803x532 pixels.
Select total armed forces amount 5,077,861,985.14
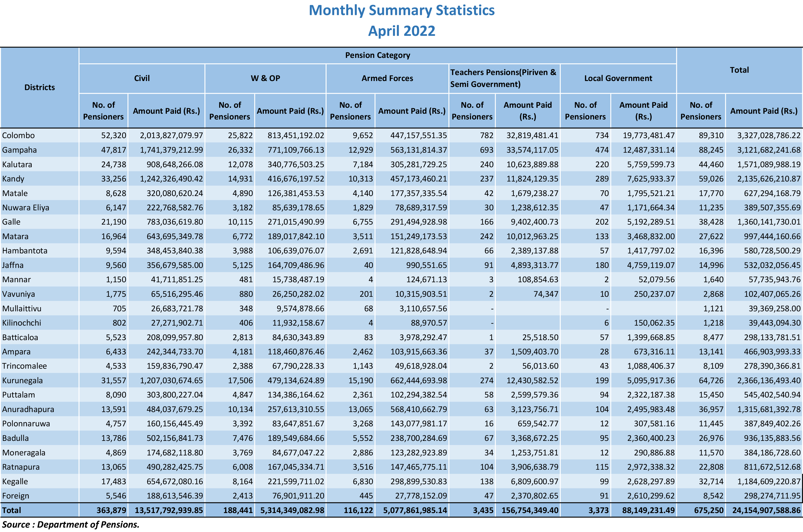415,511
